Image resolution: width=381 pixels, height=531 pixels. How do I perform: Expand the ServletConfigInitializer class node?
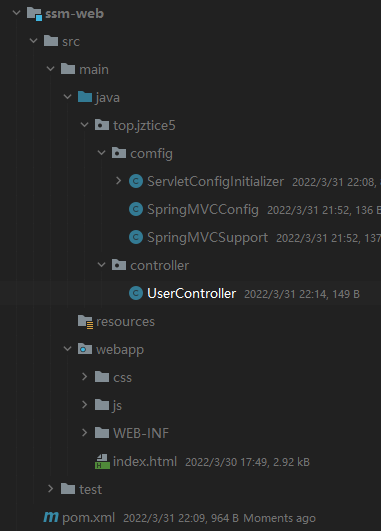pos(118,181)
